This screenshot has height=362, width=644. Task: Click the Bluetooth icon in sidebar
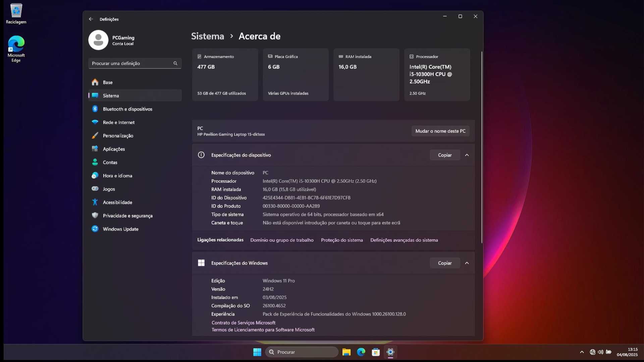[x=95, y=109]
